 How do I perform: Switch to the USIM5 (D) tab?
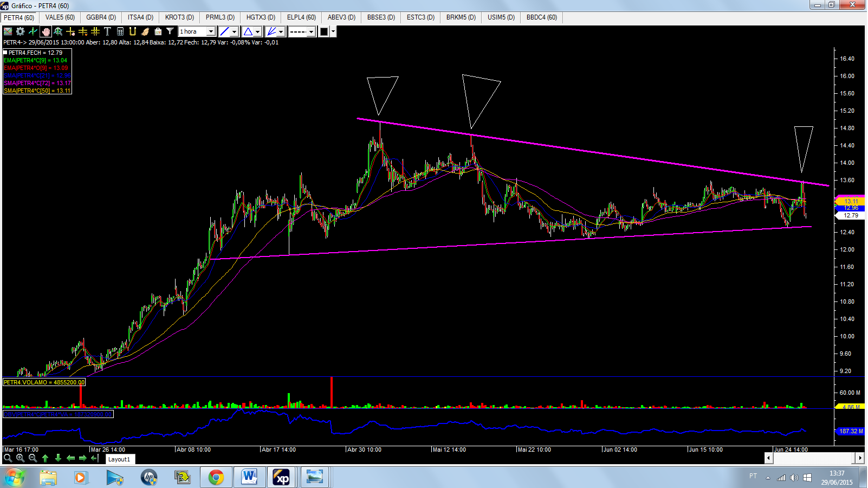pyautogui.click(x=501, y=17)
